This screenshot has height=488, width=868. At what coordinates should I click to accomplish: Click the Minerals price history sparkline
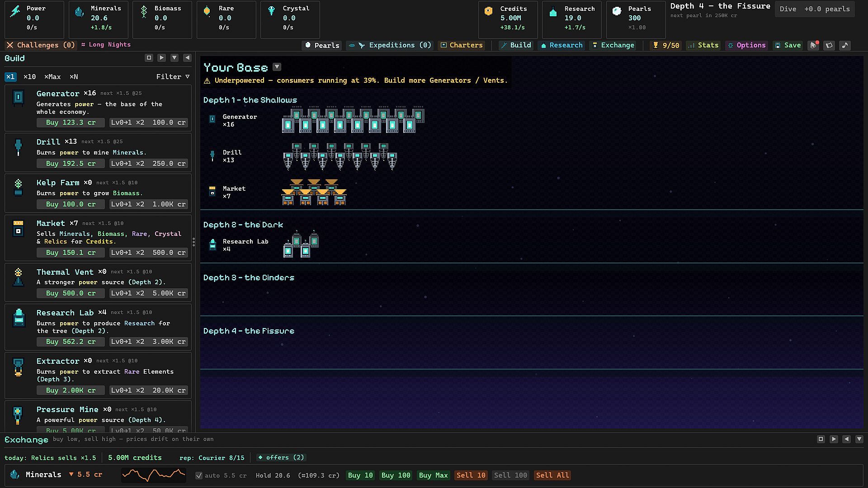coord(154,475)
